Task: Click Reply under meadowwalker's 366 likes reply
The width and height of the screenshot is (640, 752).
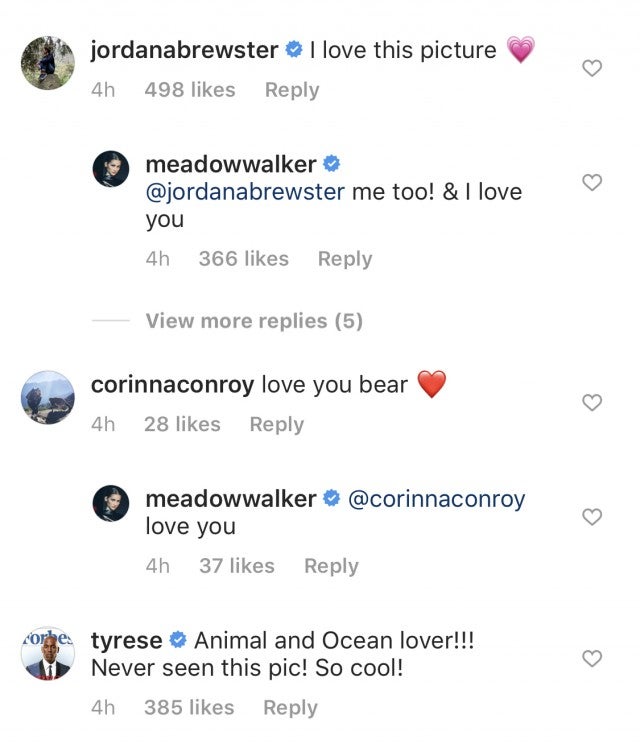Action: pos(344,259)
